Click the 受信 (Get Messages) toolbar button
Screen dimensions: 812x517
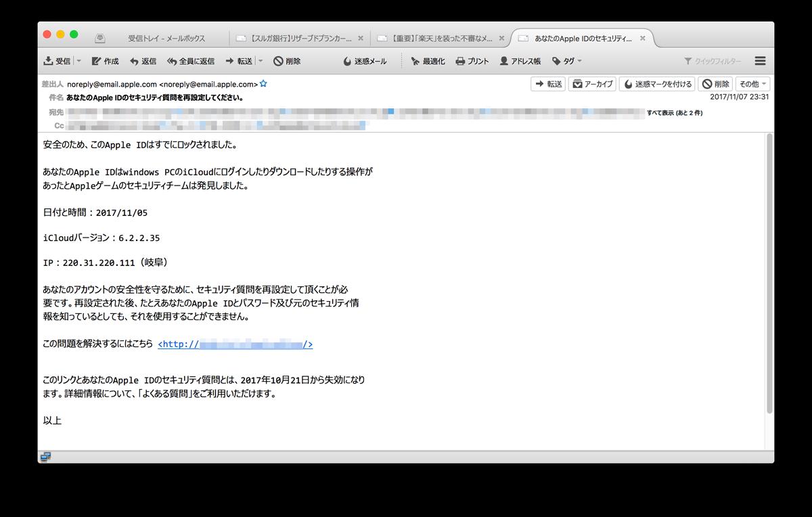pyautogui.click(x=57, y=61)
